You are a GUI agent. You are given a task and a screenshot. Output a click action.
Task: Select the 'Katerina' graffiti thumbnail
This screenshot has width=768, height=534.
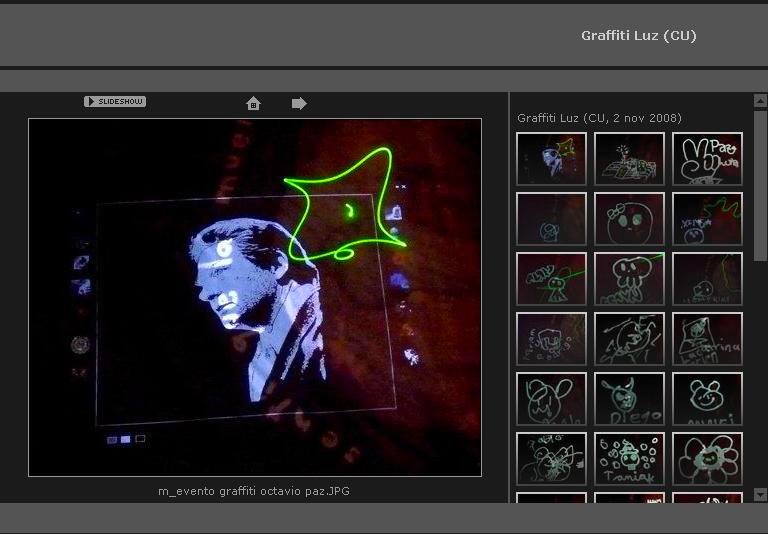point(707,339)
